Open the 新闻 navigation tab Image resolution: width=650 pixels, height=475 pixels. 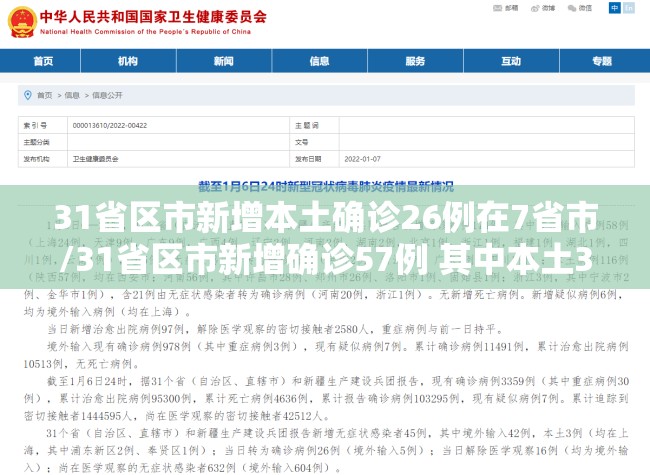224,61
